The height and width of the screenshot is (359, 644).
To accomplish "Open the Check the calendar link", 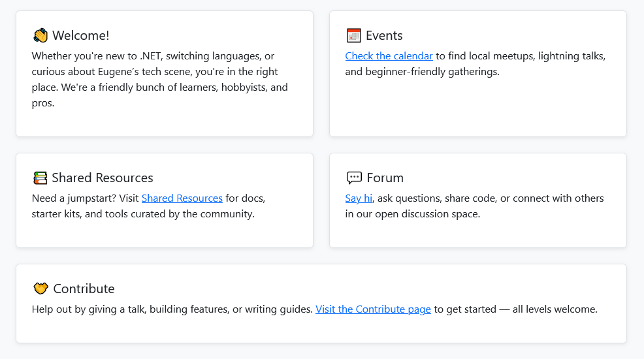I will (x=389, y=55).
